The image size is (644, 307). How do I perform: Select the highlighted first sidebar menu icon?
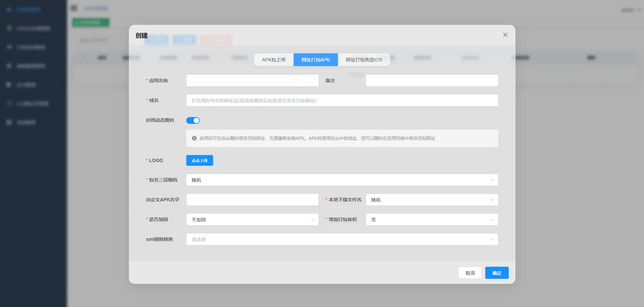coord(9,9)
